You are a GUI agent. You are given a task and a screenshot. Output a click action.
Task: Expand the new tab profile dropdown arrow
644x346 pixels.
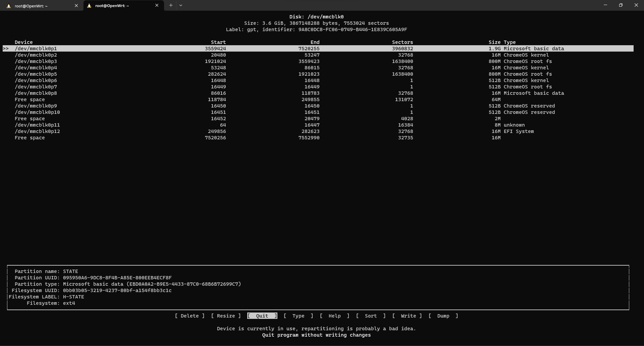click(x=181, y=5)
